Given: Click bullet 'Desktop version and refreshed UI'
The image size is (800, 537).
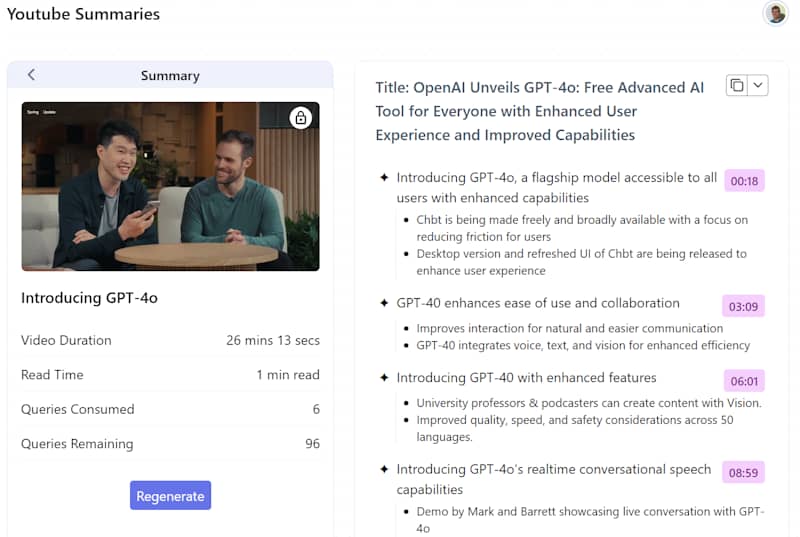Looking at the screenshot, I should coord(582,262).
